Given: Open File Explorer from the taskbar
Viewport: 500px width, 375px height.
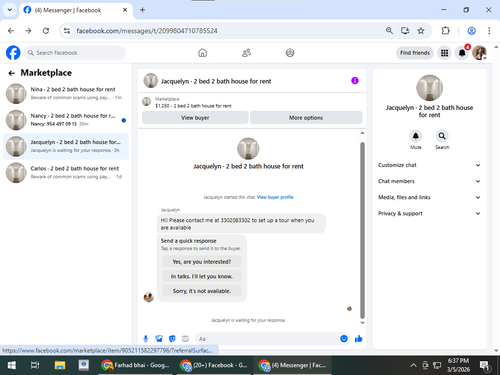Looking at the screenshot, I should coord(60,365).
